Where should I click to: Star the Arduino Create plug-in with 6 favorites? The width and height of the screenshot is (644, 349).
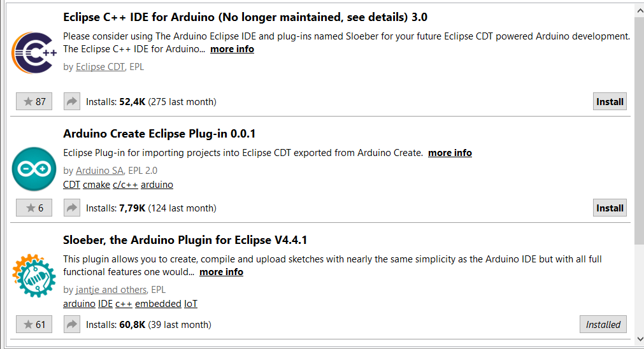pos(34,208)
